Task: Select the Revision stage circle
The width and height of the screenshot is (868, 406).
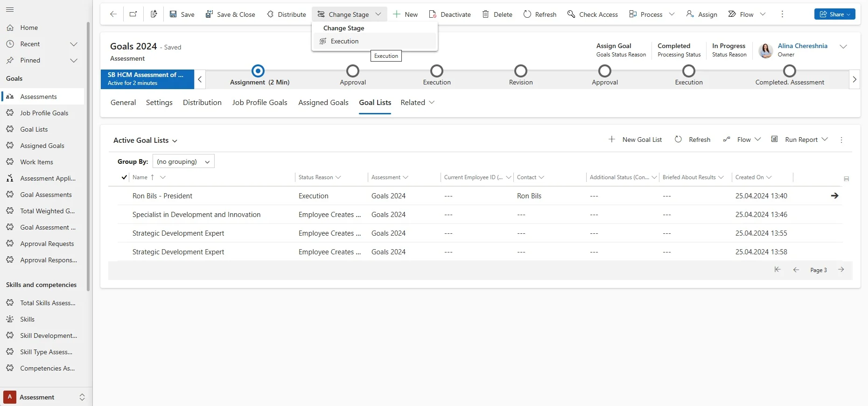Action: [520, 71]
